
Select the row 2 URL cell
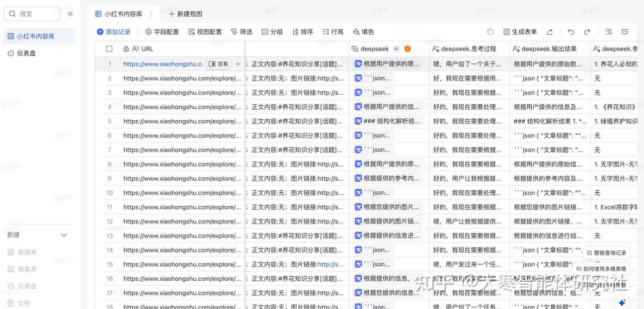[182, 79]
